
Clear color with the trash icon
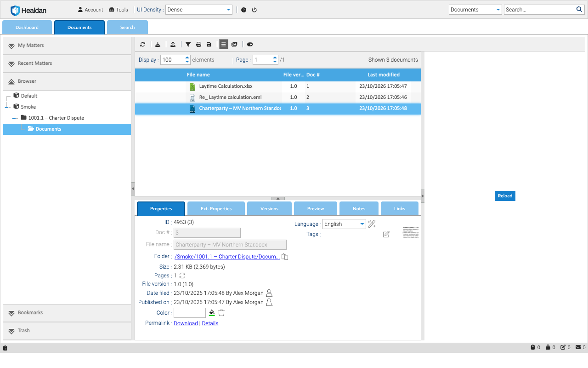[221, 313]
